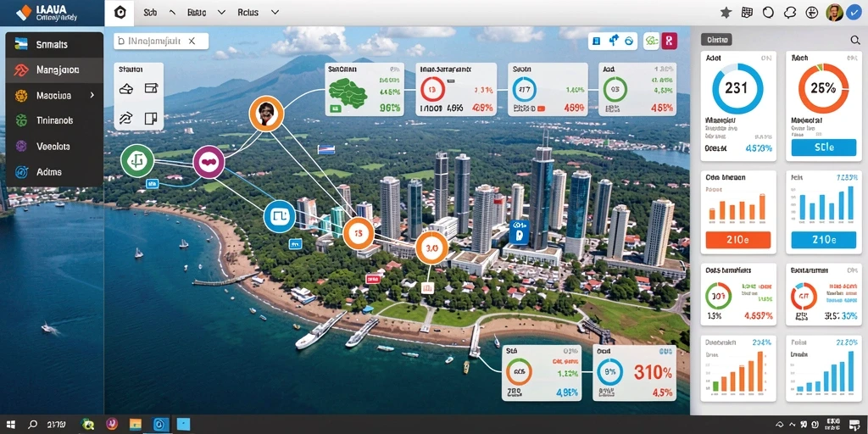Open Windows Start button on taskbar

pyautogui.click(x=10, y=425)
